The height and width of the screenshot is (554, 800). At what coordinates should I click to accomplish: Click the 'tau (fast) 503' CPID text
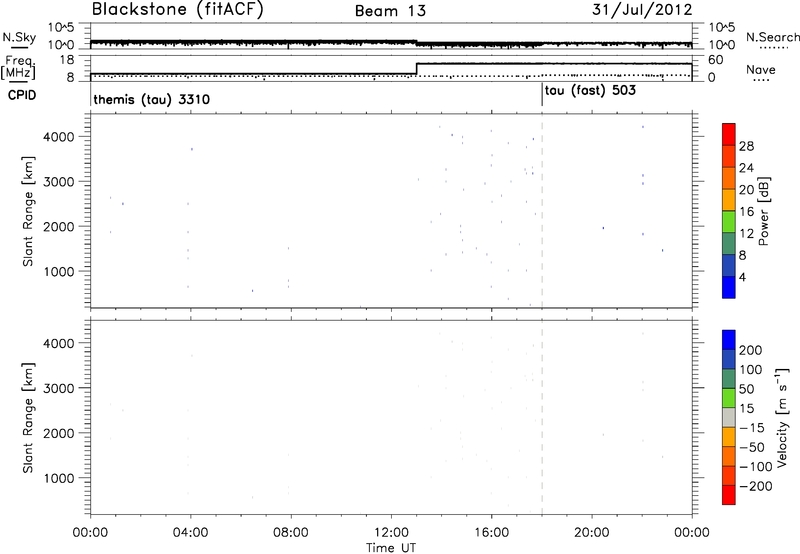590,91
